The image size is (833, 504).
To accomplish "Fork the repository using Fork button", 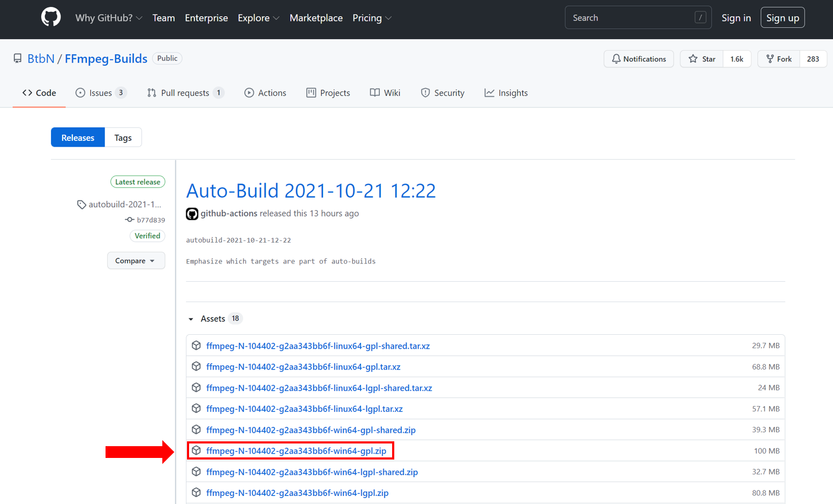I will [x=779, y=59].
